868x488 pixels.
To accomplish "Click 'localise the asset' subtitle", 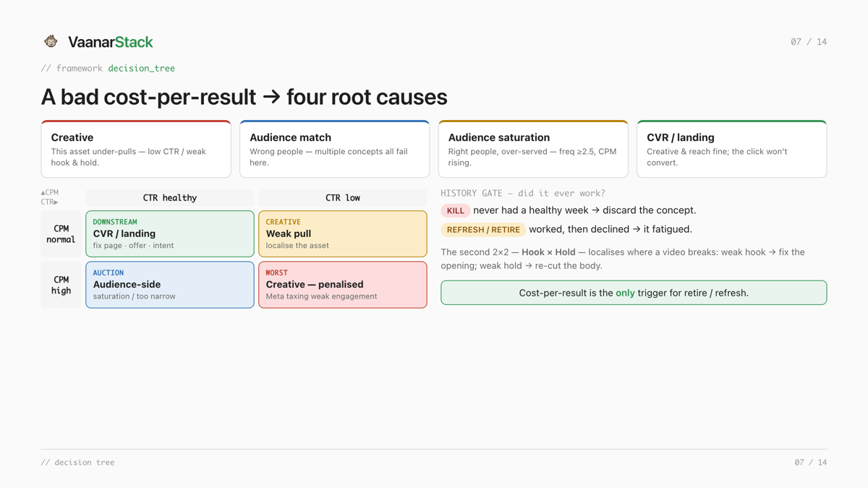I will (x=297, y=246).
